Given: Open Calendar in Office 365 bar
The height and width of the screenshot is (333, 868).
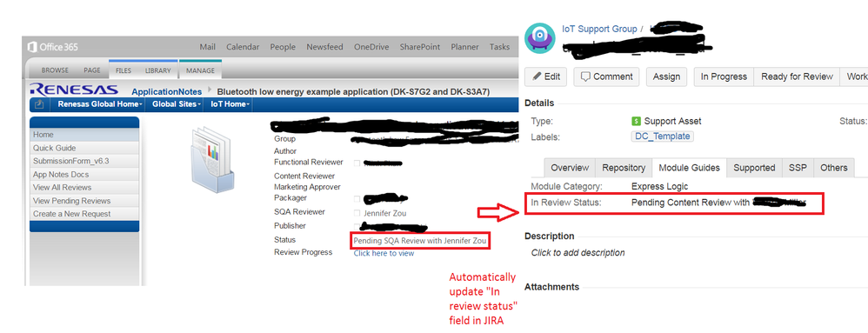Looking at the screenshot, I should (243, 47).
